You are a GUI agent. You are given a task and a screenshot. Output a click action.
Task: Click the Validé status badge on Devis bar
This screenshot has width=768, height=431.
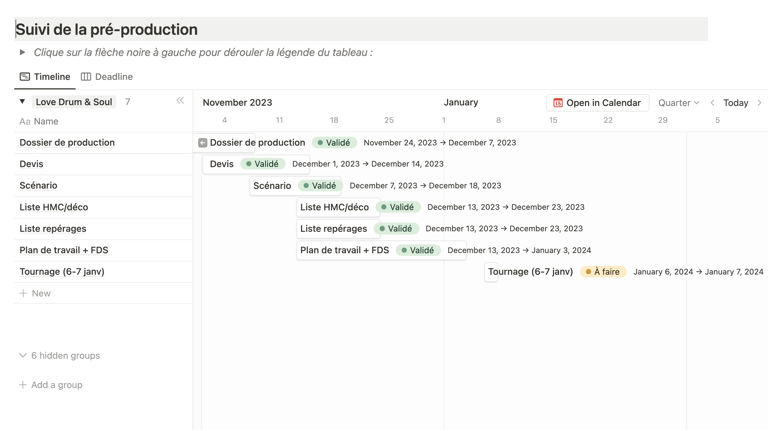(263, 164)
